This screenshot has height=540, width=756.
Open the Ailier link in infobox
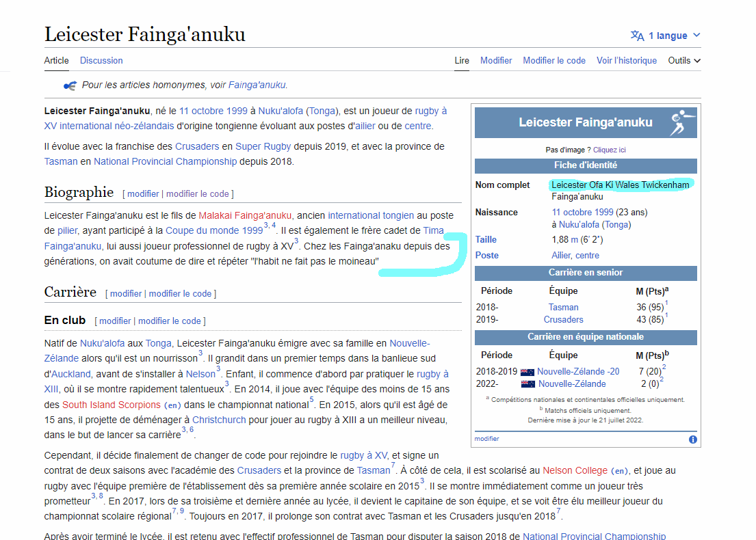[561, 256]
